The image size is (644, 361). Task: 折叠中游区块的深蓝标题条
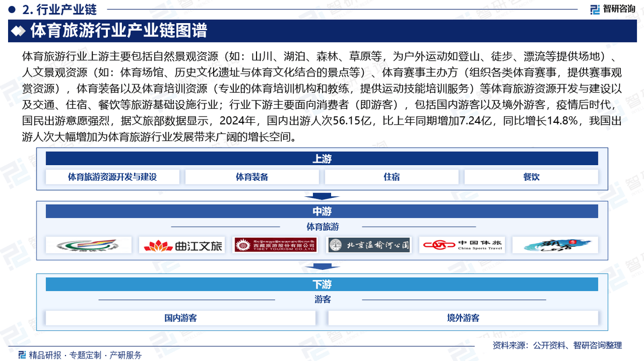click(x=322, y=211)
